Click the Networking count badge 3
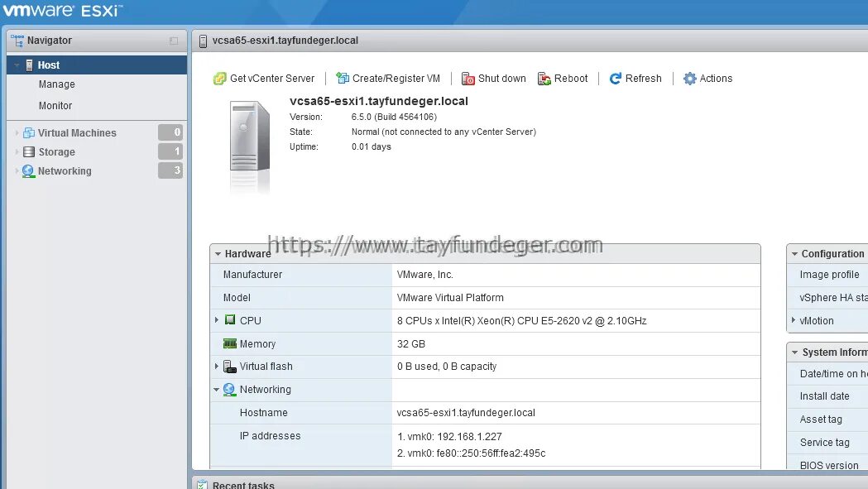The width and height of the screenshot is (868, 489). pos(170,170)
